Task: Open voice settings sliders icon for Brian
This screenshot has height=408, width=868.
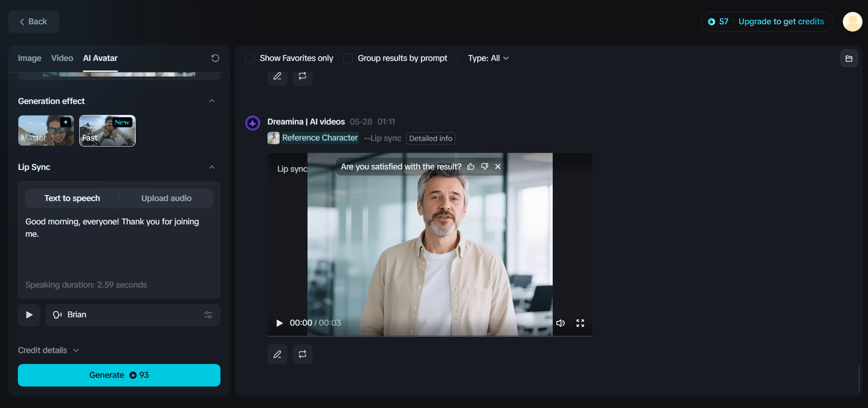Action: (208, 315)
